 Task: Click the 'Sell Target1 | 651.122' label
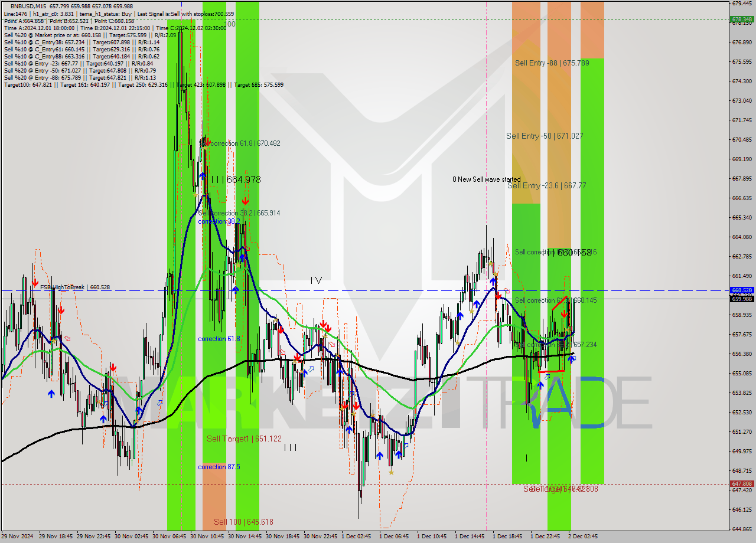pos(244,439)
